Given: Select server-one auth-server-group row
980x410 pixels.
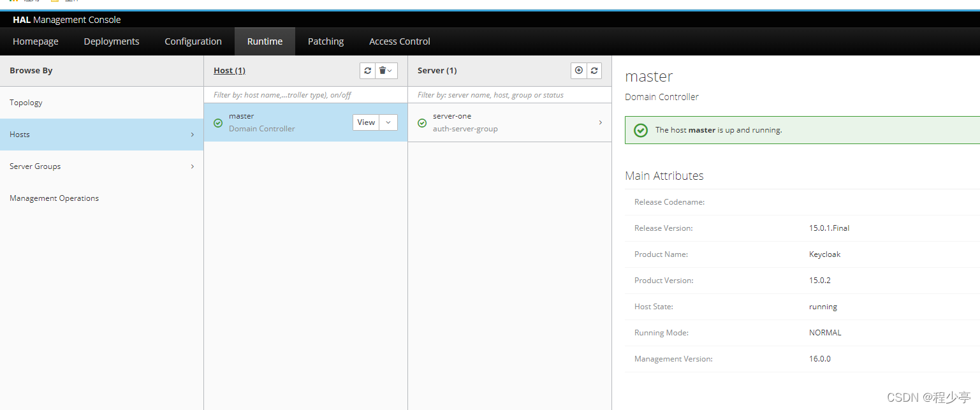Looking at the screenshot, I should click(x=510, y=122).
